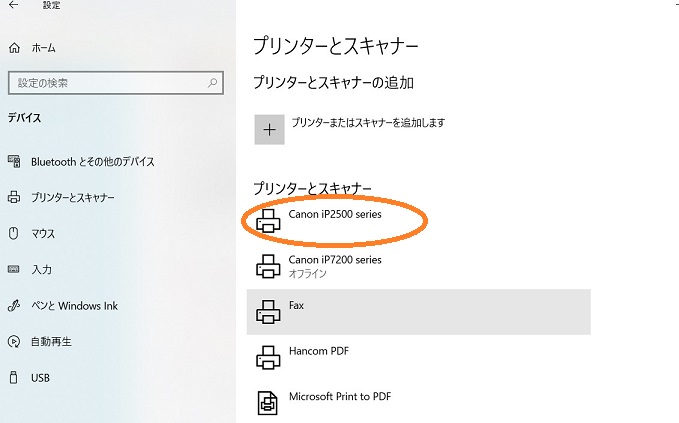Viewport: 679px width, 423px height.
Task: Click the マウス mouse icon
Action: [x=14, y=233]
